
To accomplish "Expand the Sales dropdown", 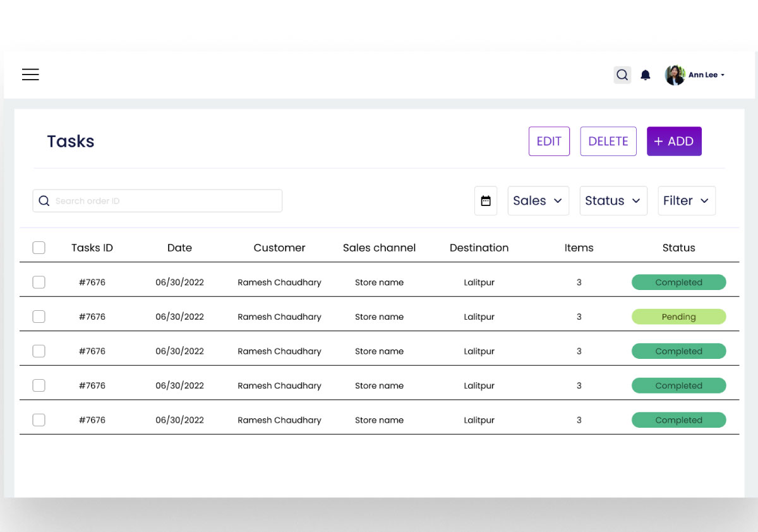I will 538,201.
